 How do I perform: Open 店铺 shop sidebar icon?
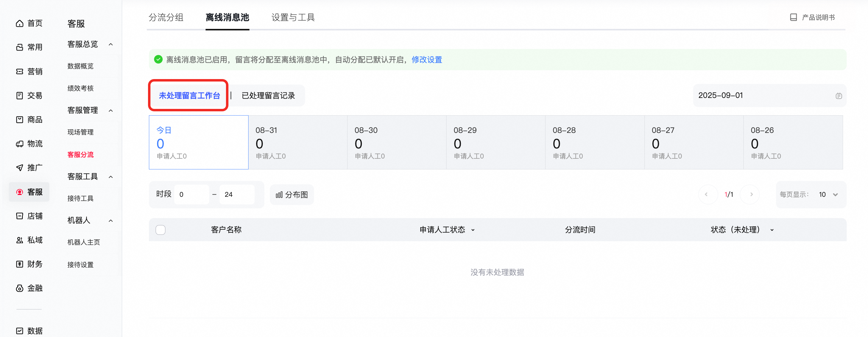(20, 216)
